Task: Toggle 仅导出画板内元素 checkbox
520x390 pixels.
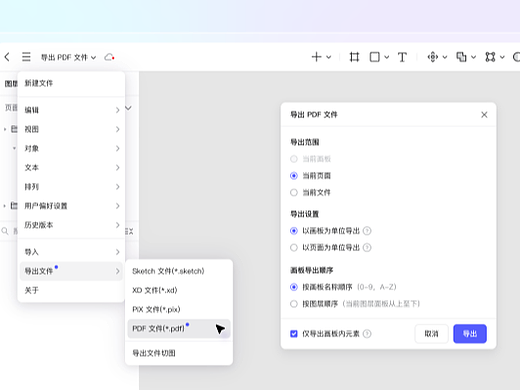Action: (294, 334)
